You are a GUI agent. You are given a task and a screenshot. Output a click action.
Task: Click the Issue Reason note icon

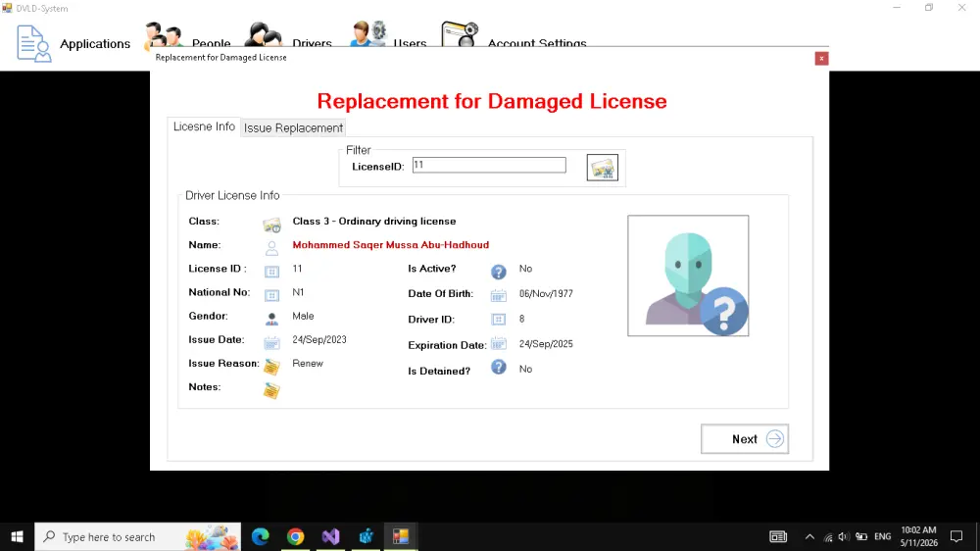(x=271, y=367)
